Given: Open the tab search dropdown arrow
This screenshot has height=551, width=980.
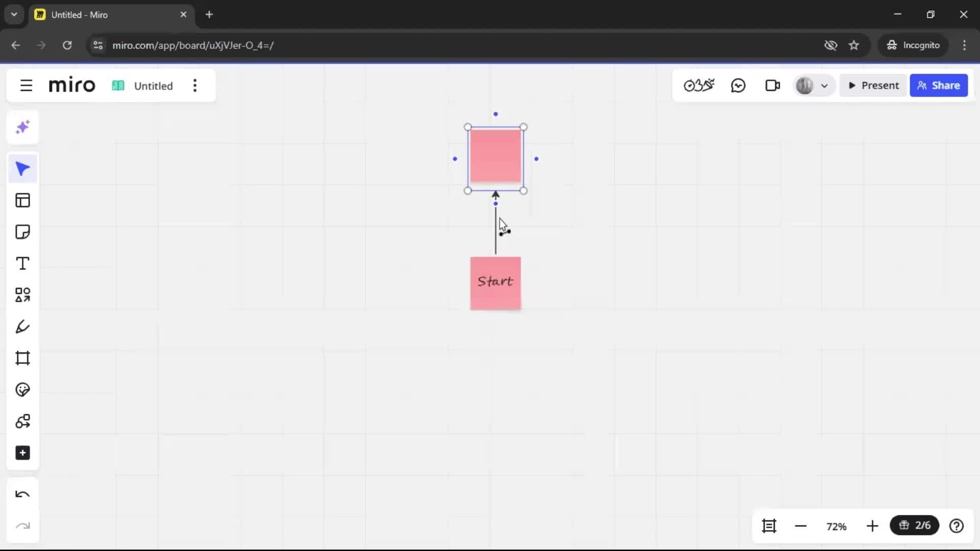Looking at the screenshot, I should 14,14.
